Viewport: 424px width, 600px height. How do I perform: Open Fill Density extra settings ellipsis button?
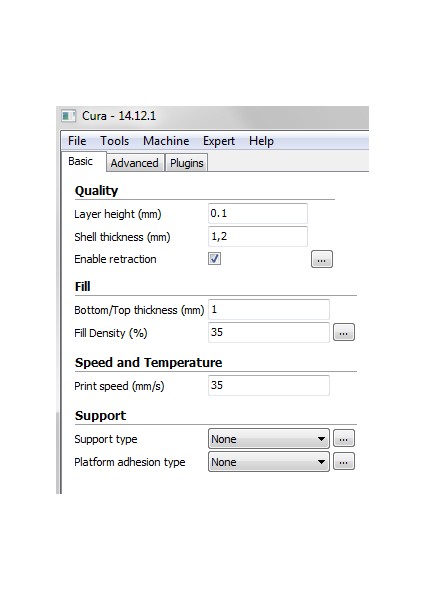coord(344,332)
